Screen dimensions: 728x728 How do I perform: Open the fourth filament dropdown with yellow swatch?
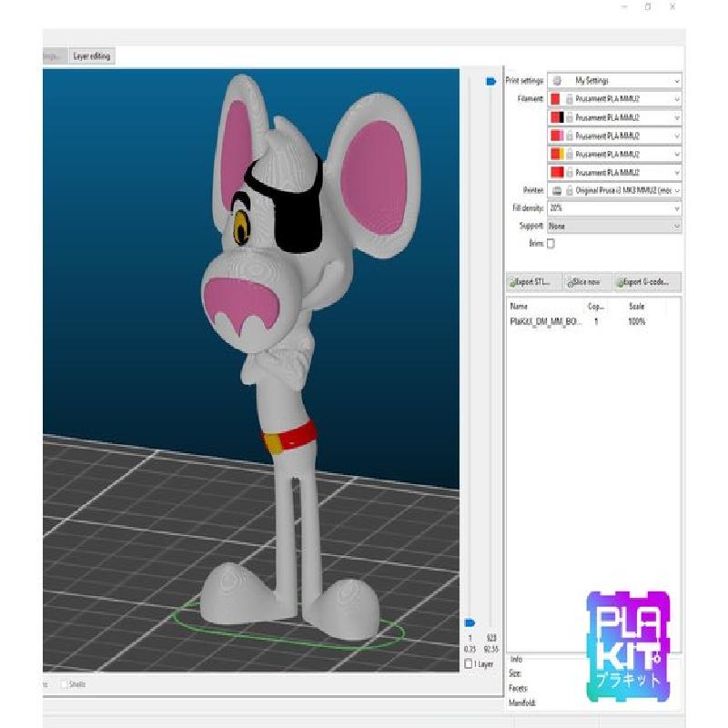click(614, 154)
